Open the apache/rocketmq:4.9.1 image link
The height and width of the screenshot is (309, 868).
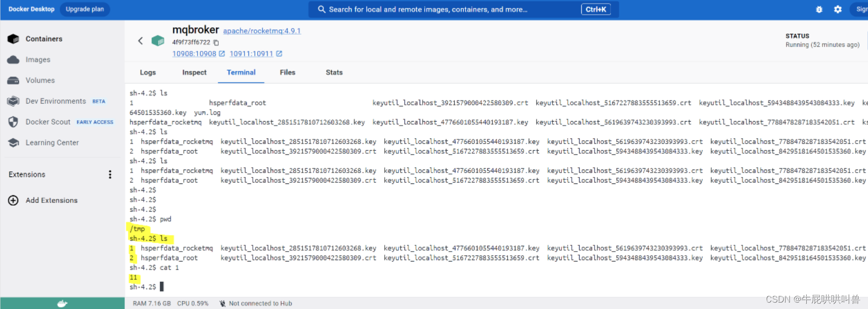coord(262,31)
